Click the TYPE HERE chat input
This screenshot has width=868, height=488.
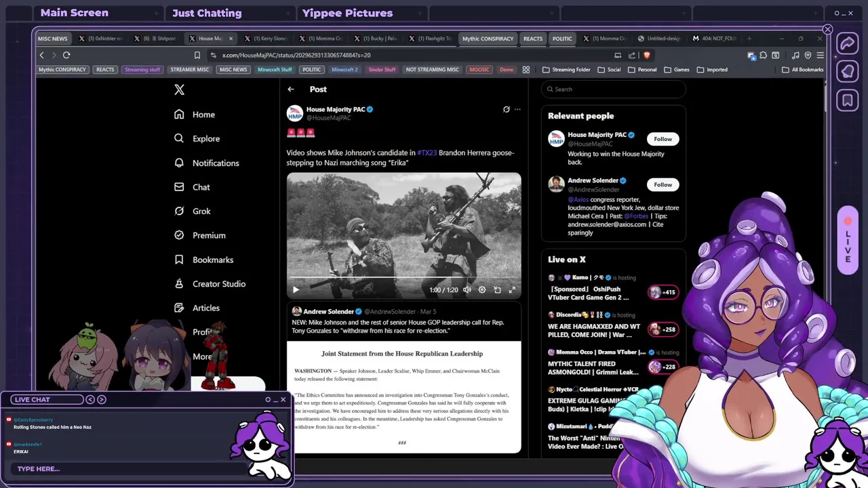[x=129, y=468]
